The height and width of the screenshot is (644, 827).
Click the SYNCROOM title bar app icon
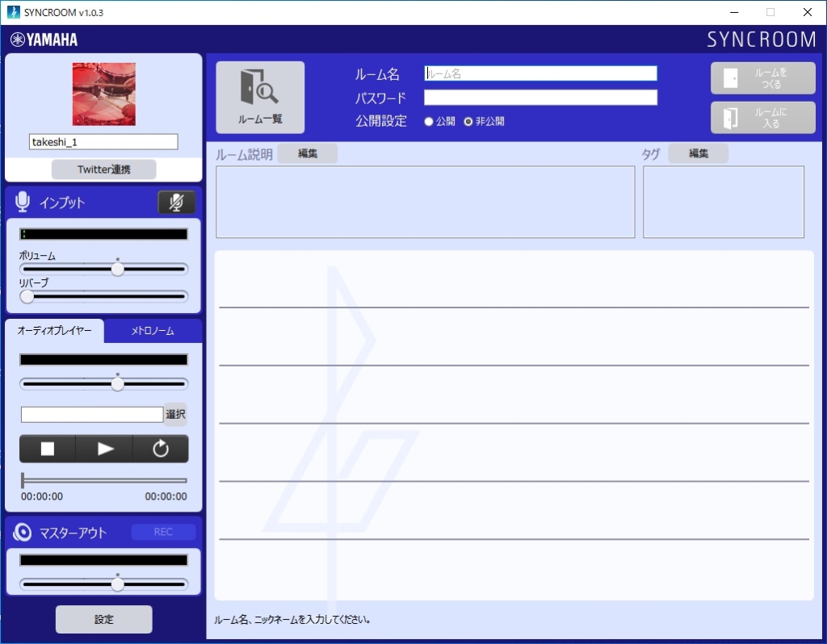13,12
